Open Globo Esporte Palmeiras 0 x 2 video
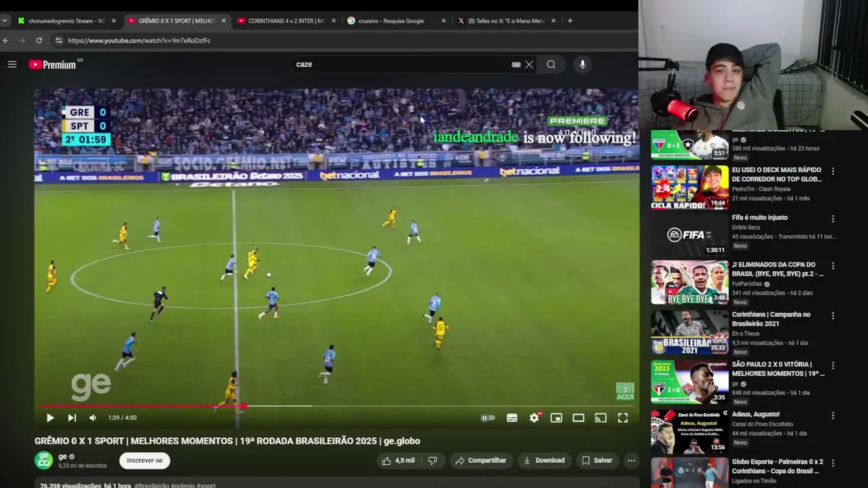The height and width of the screenshot is (488, 868). [690, 472]
